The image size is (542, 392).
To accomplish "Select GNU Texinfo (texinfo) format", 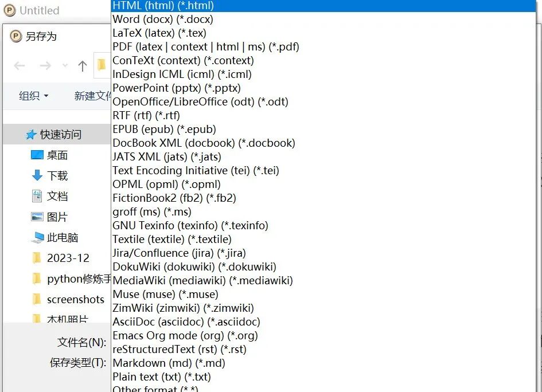I will (323, 226).
